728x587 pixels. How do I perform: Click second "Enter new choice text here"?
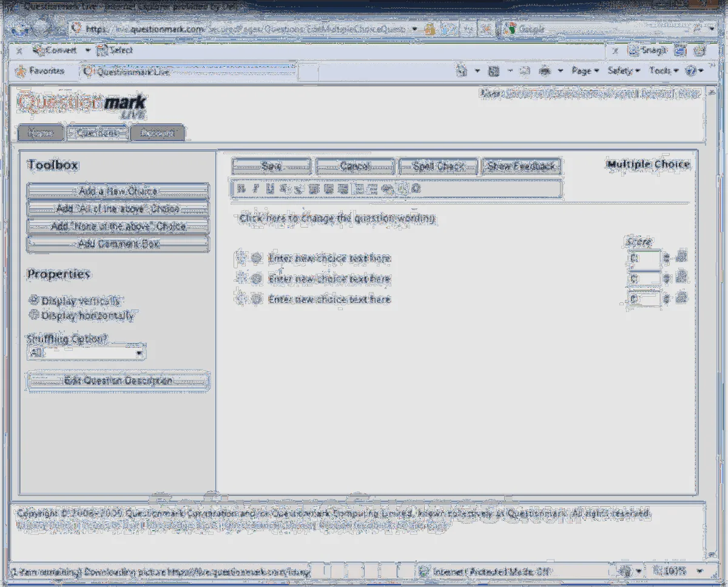click(x=329, y=279)
